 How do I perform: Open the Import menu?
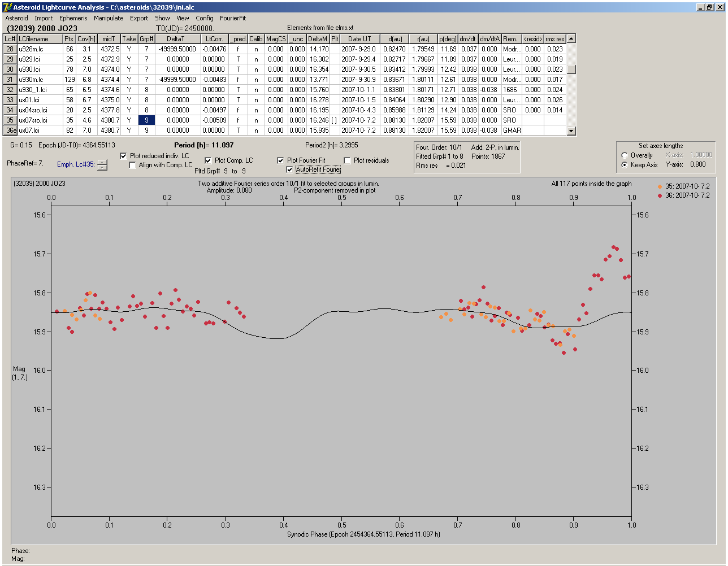(44, 18)
